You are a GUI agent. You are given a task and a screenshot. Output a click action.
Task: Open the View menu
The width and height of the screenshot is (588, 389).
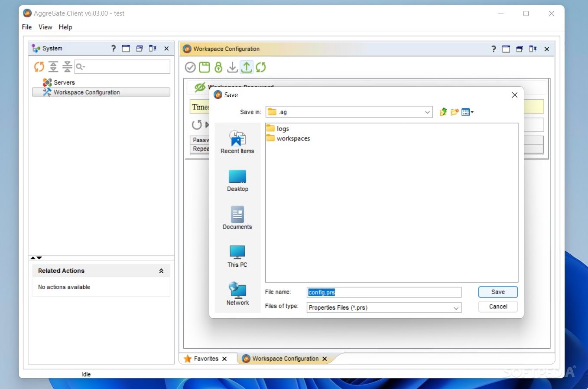pyautogui.click(x=45, y=27)
